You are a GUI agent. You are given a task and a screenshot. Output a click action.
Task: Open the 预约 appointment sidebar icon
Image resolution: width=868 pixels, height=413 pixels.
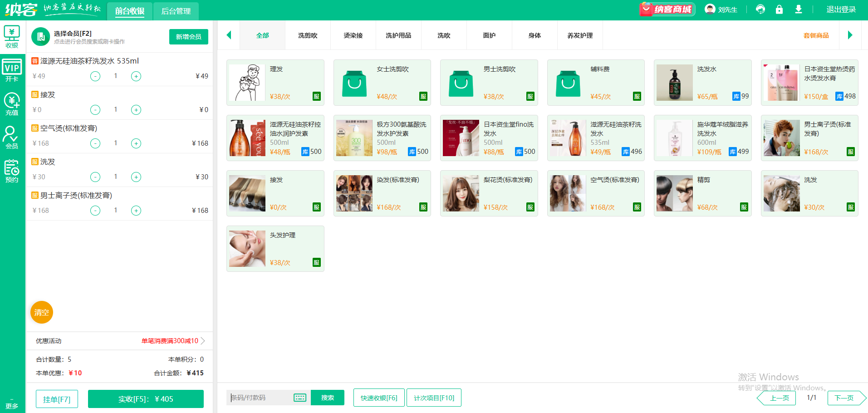pos(12,171)
